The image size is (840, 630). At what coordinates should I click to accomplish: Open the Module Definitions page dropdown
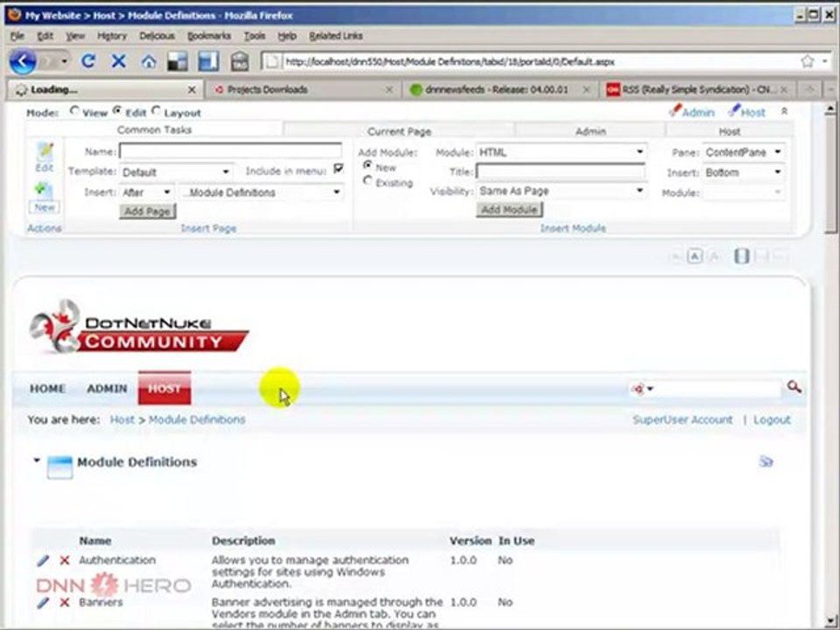[262, 192]
